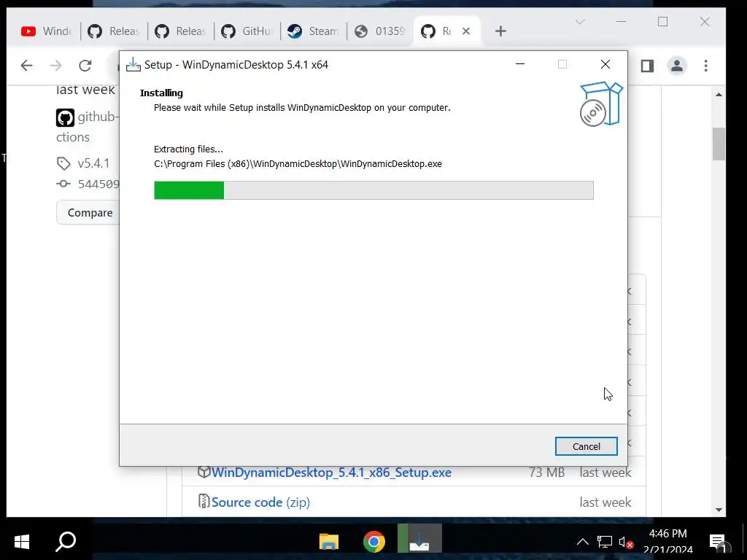The width and height of the screenshot is (747, 560).
Task: Open the Compare dropdown on GitHub
Action: [88, 212]
